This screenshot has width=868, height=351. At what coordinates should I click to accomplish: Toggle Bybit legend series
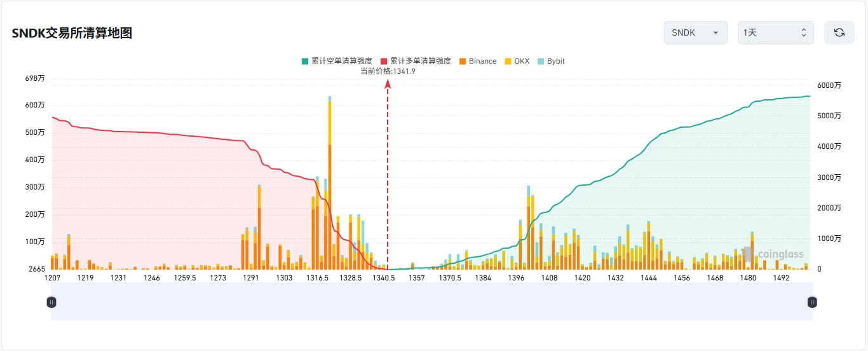click(x=551, y=61)
